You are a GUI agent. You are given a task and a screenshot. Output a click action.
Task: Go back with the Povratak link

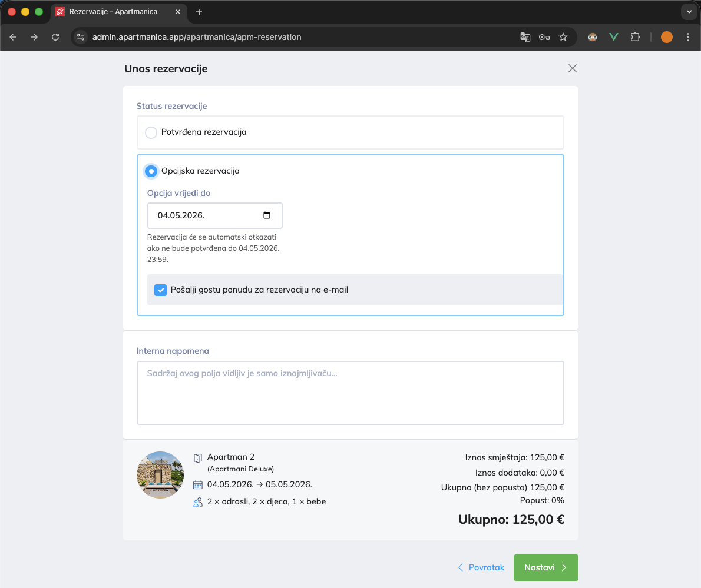coord(481,567)
